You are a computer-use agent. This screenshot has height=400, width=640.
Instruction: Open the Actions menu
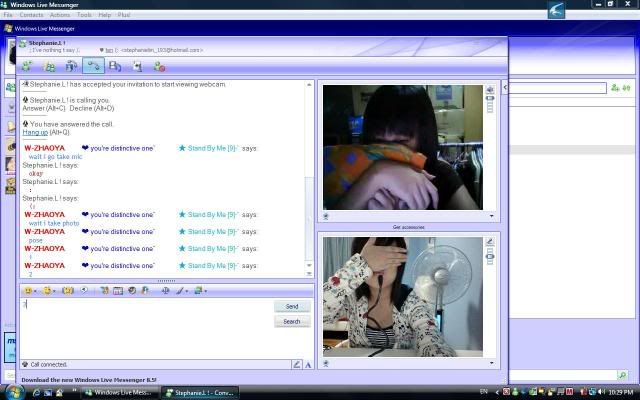tap(60, 15)
